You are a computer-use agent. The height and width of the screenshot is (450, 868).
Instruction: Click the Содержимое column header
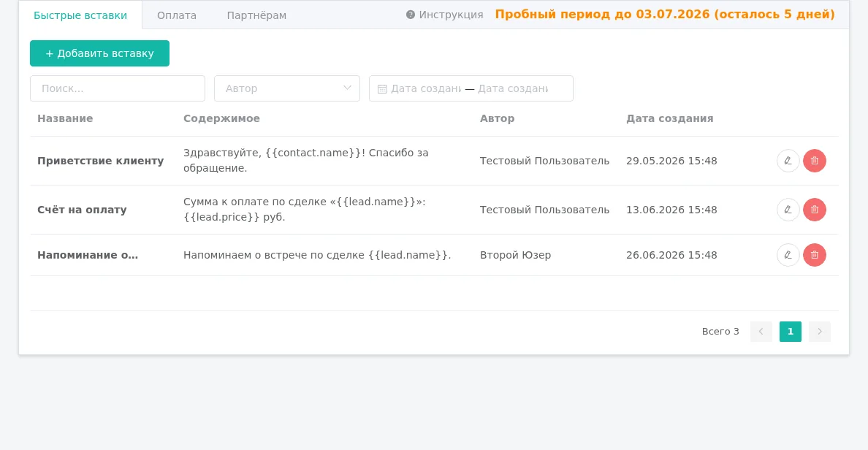point(221,118)
